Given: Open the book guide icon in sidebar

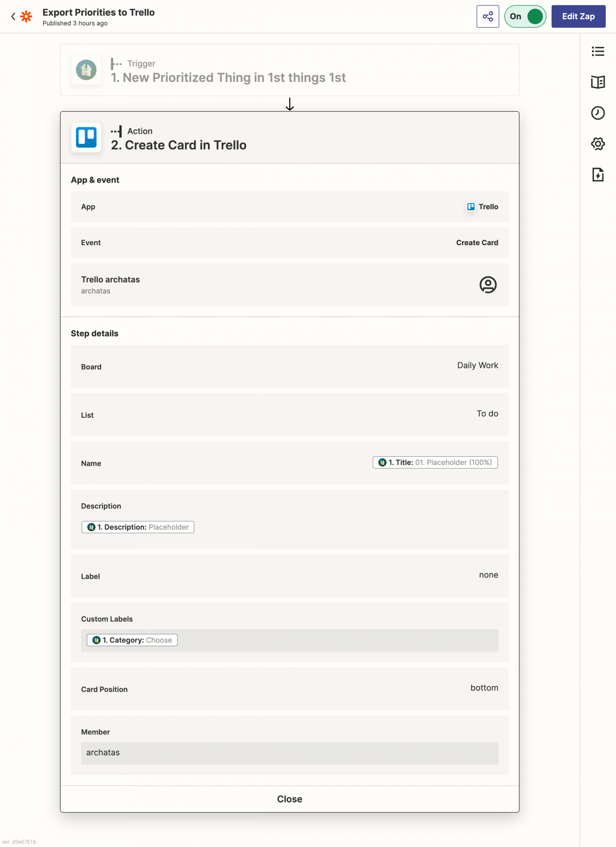Looking at the screenshot, I should click(x=598, y=82).
